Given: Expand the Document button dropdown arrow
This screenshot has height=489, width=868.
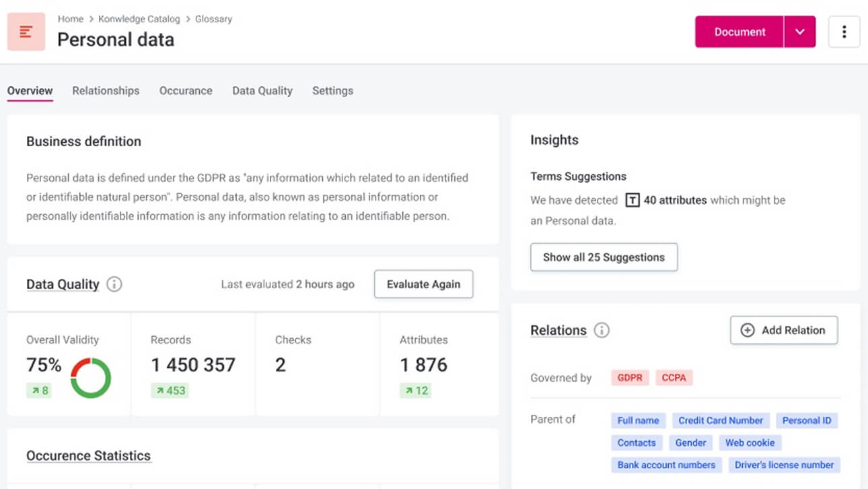Looking at the screenshot, I should click(x=799, y=32).
